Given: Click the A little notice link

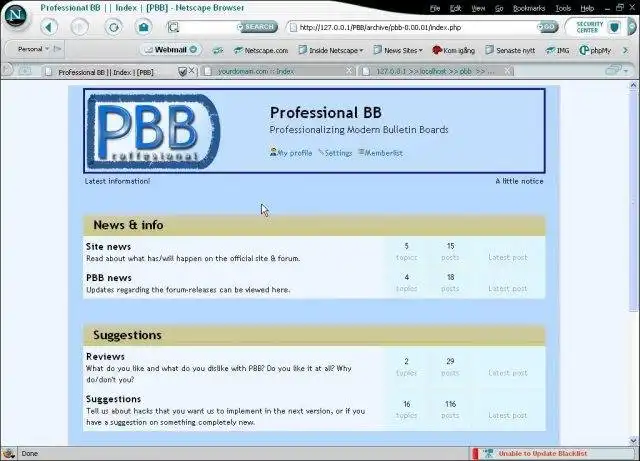Looking at the screenshot, I should click(519, 181).
